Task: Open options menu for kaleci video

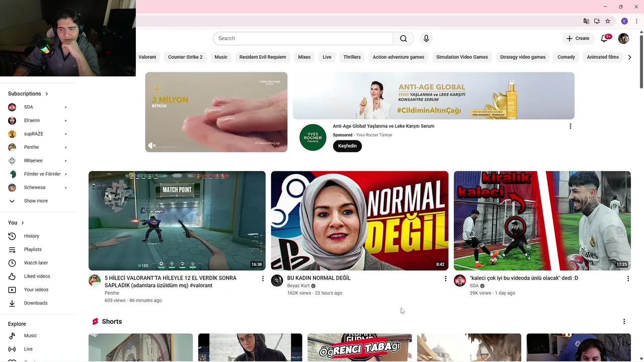Action: (628, 279)
